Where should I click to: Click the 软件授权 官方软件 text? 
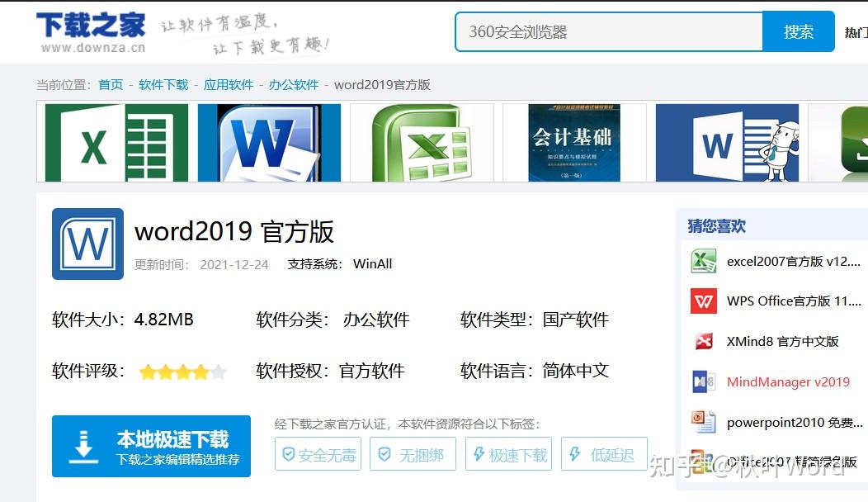point(331,371)
